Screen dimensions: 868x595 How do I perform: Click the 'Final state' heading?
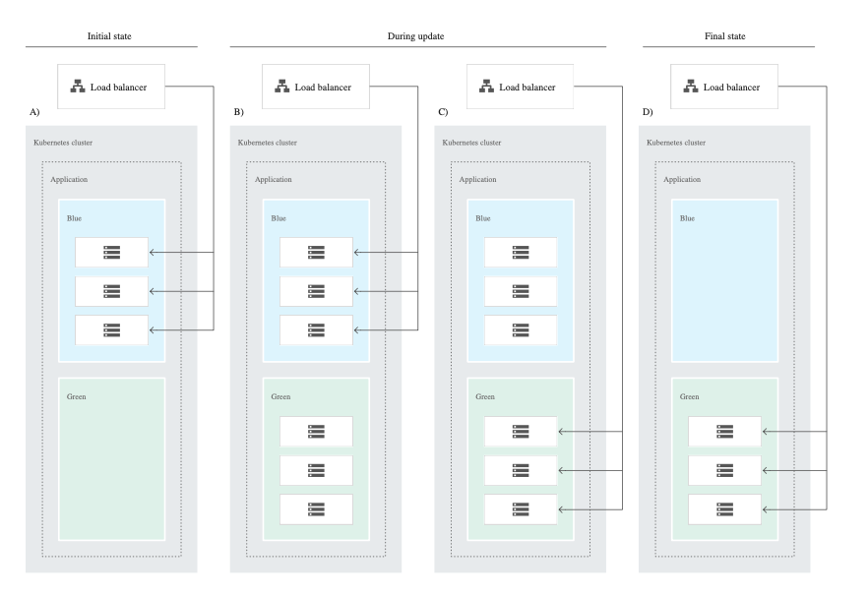click(724, 36)
